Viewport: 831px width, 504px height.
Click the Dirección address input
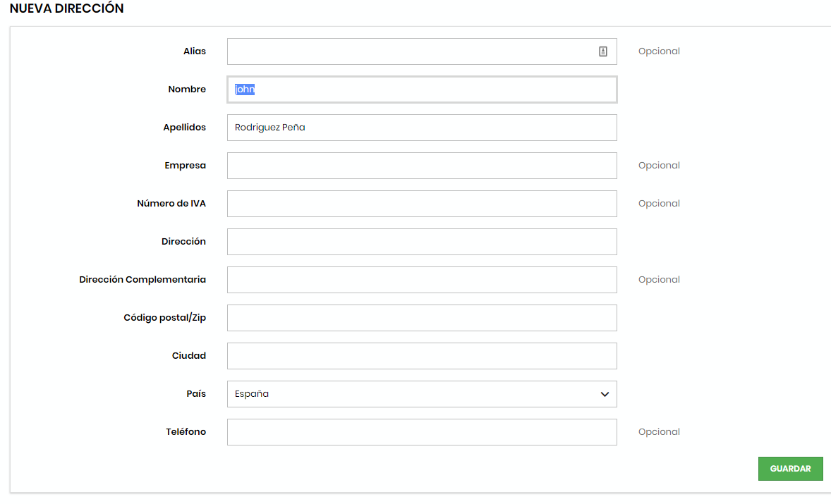pos(422,242)
